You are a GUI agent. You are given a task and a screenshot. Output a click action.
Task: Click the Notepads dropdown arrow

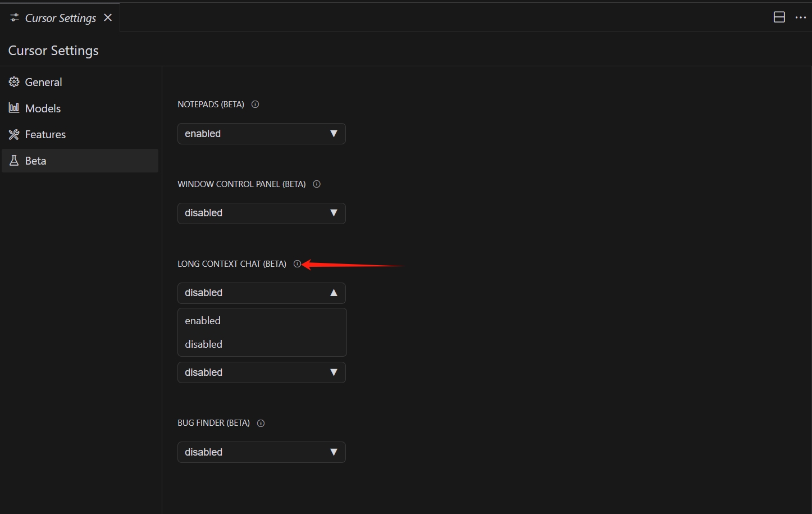[334, 134]
